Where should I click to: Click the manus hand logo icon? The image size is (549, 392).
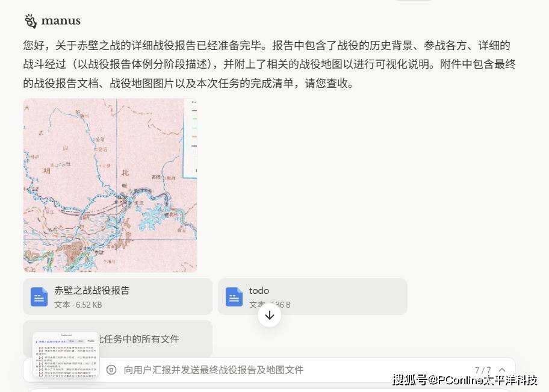[30, 21]
